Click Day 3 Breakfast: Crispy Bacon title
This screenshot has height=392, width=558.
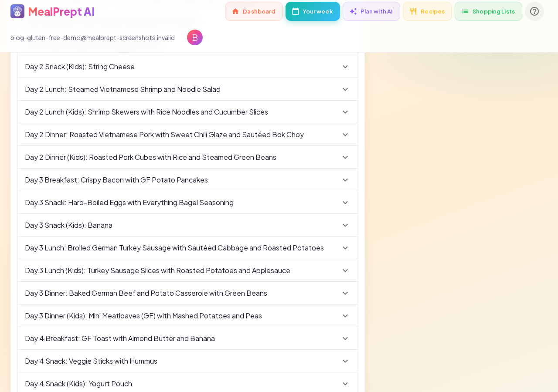(116, 180)
